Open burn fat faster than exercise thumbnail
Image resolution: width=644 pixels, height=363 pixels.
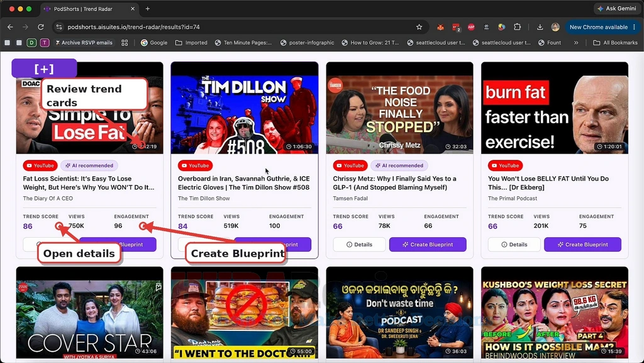[555, 108]
